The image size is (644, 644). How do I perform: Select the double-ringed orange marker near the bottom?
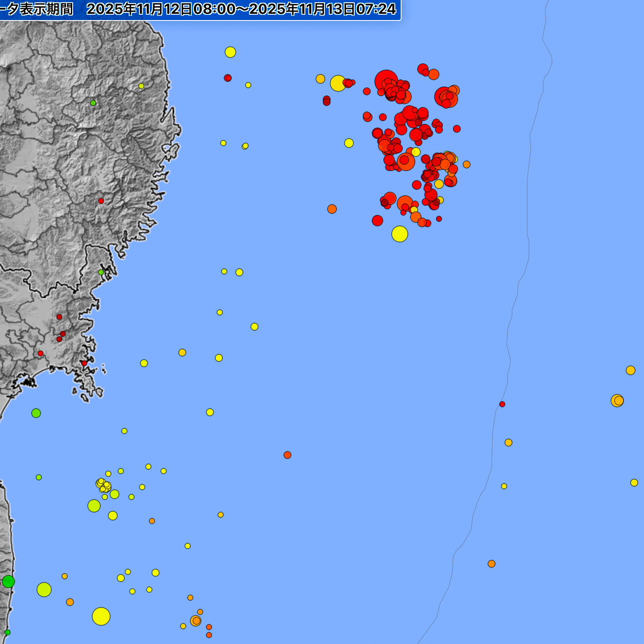coord(196,621)
